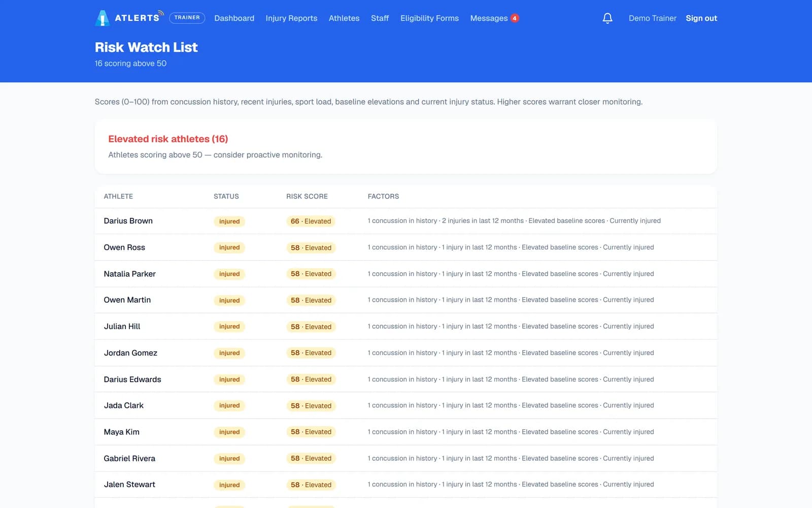Click Owen Ross's 58 · Elevated badge
This screenshot has width=812, height=508.
[311, 247]
